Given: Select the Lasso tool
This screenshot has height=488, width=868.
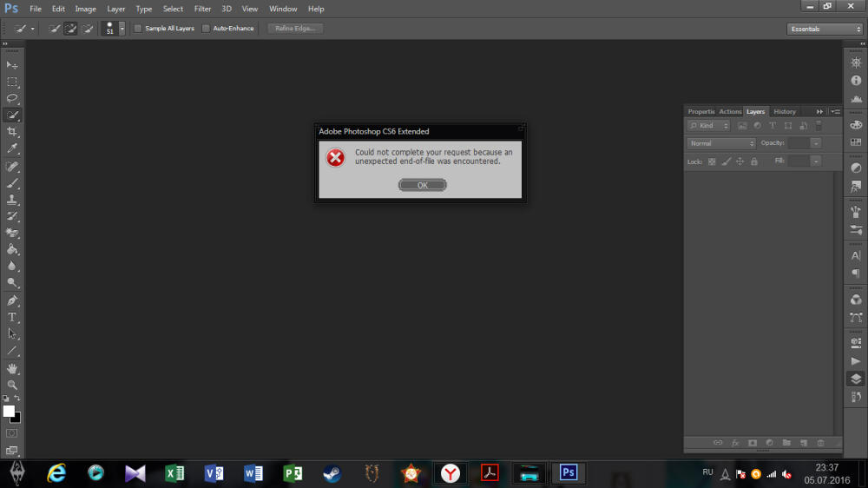Looking at the screenshot, I should [x=11, y=99].
